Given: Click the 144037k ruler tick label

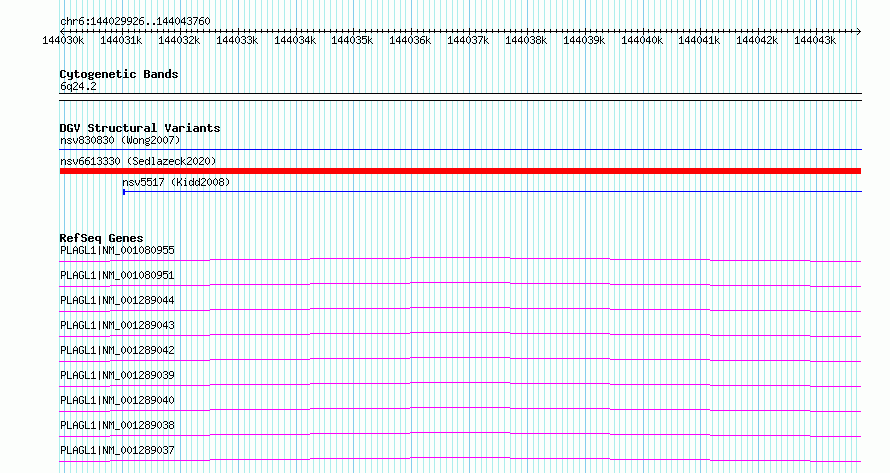Looking at the screenshot, I should coord(468,40).
